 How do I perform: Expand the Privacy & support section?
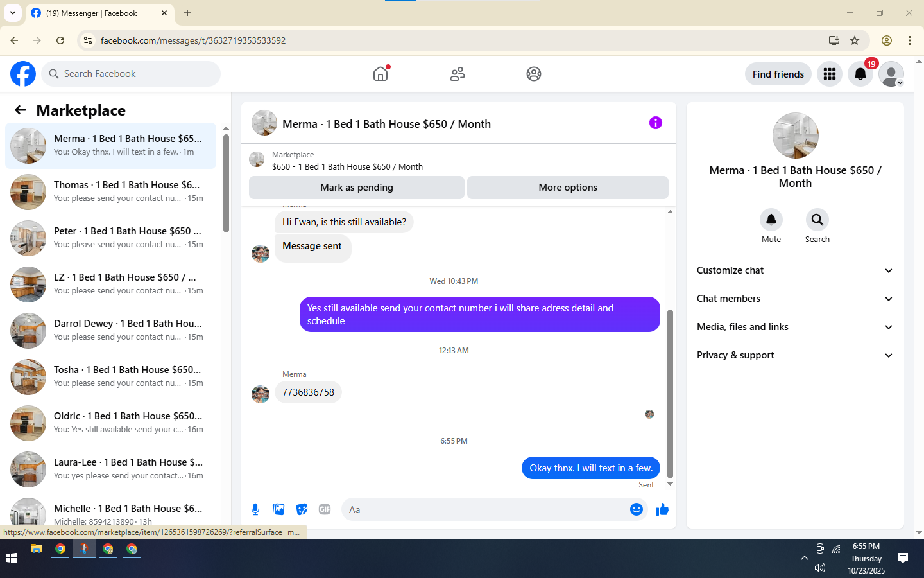[795, 355]
